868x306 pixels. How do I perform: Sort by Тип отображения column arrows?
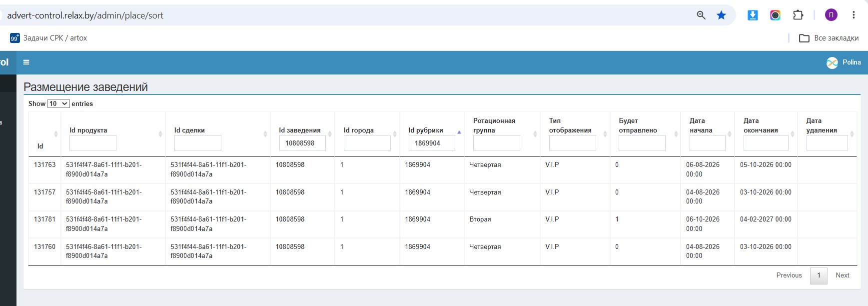point(605,134)
